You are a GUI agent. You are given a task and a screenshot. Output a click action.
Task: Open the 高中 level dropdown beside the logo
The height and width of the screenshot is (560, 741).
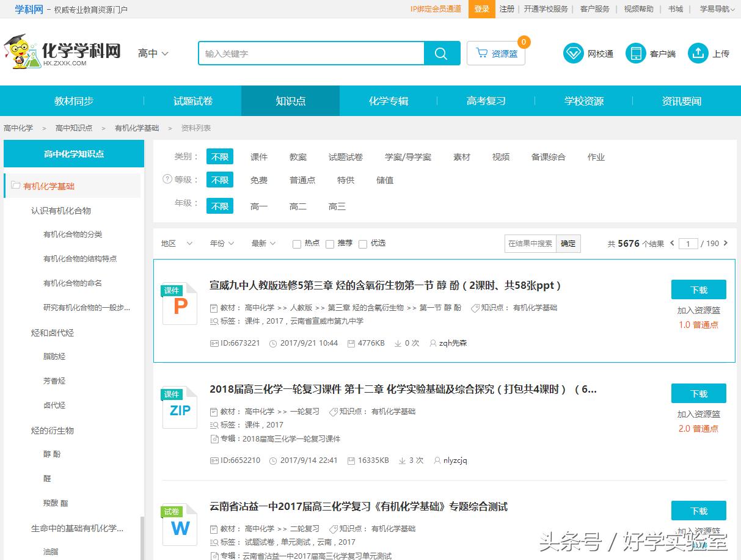point(152,53)
